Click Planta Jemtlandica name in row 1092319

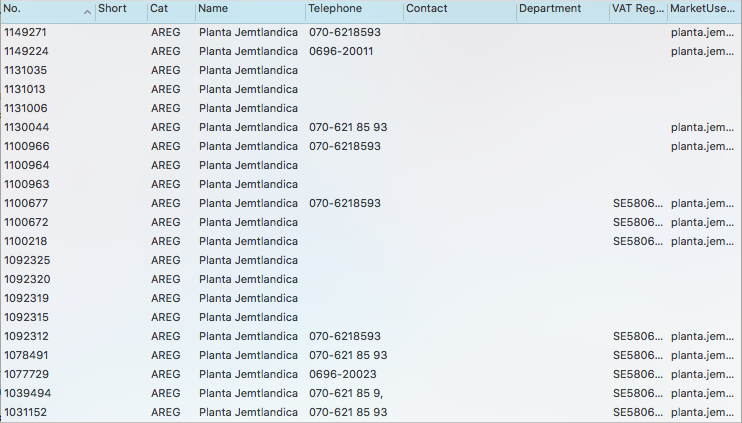coord(248,298)
